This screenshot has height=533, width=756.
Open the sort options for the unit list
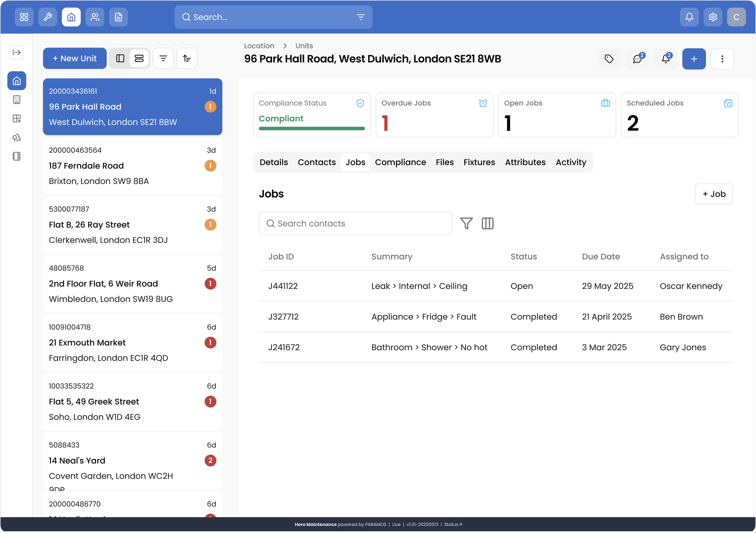(x=187, y=58)
